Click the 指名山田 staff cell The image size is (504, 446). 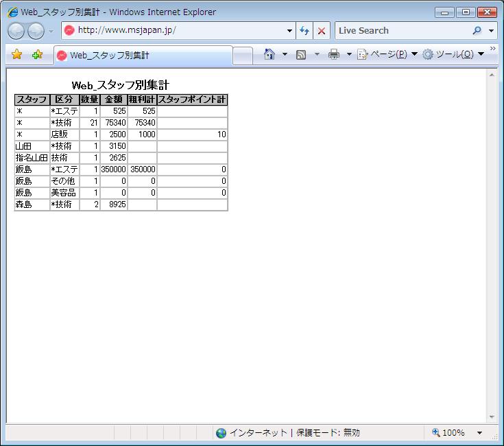[32, 158]
